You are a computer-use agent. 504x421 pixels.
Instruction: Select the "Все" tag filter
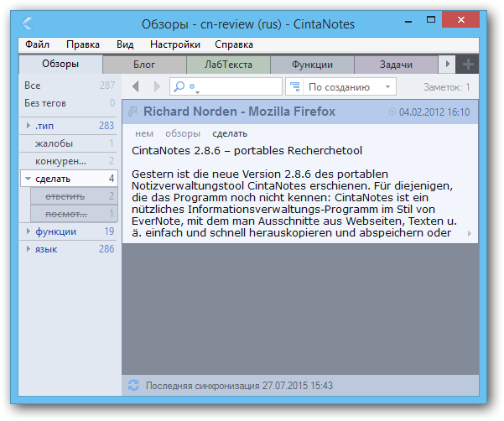pos(69,86)
